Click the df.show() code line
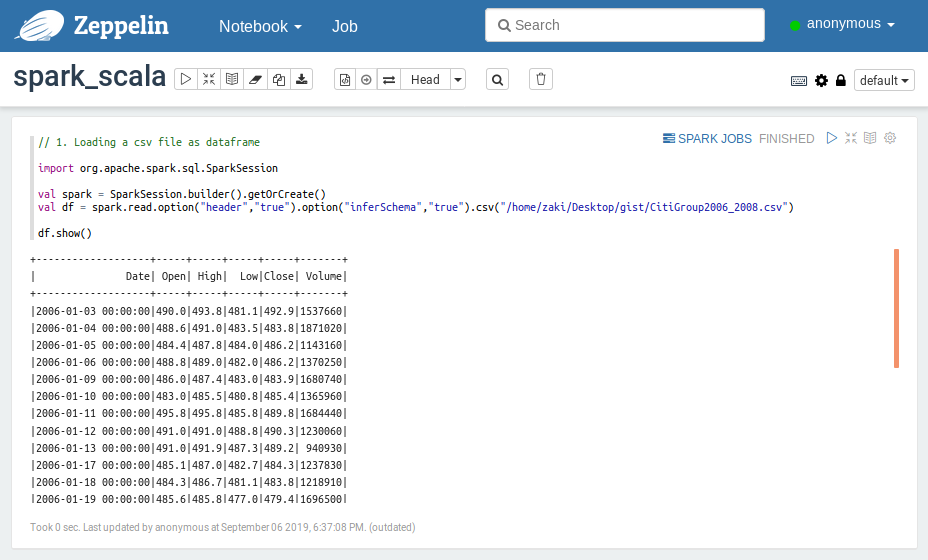Screen dimensions: 928x560 [x=65, y=233]
